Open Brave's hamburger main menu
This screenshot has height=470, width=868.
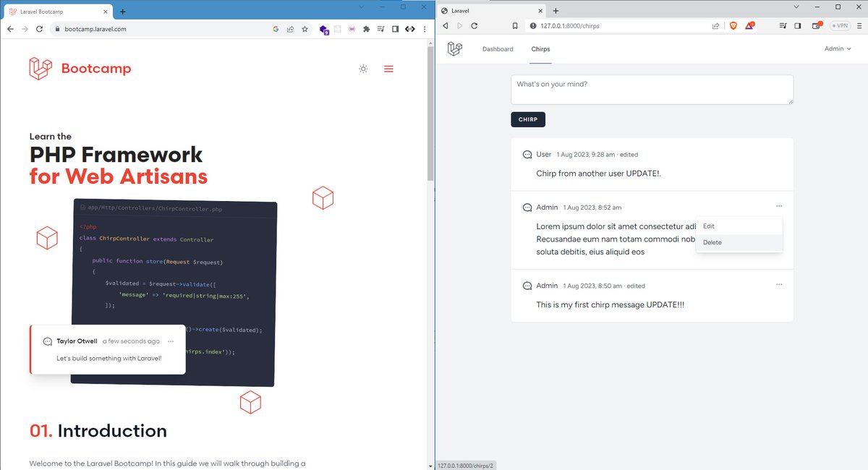click(859, 25)
